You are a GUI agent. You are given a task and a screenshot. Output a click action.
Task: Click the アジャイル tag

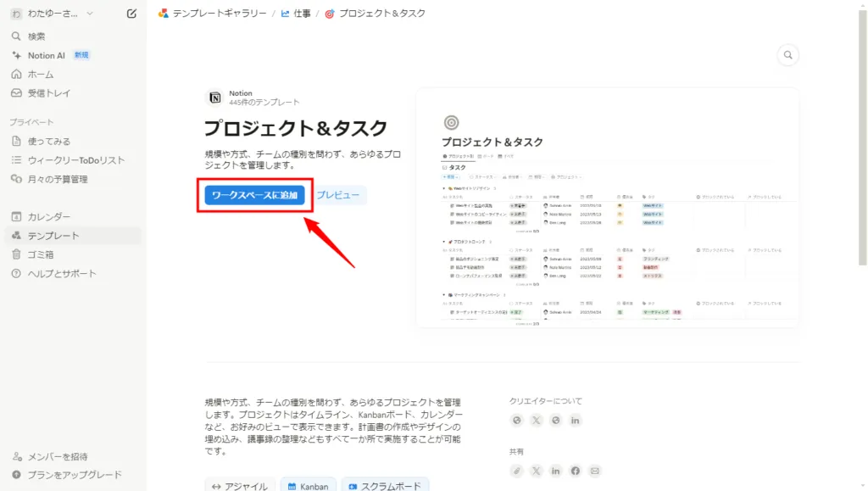pos(240,485)
